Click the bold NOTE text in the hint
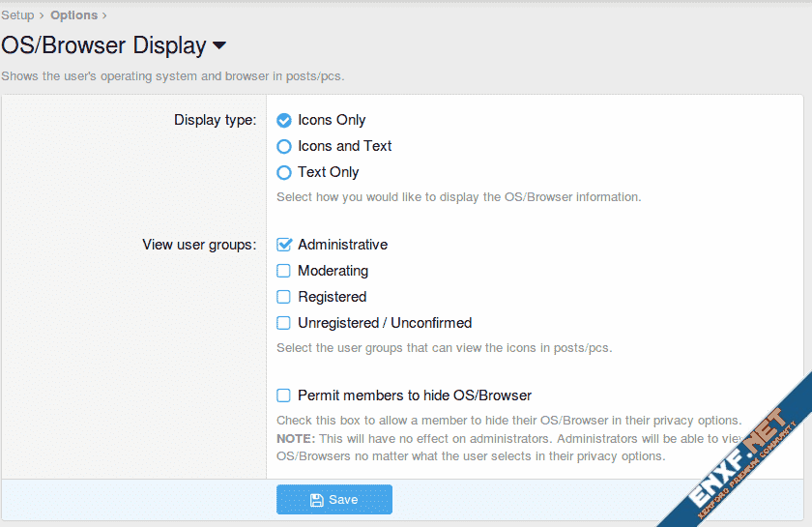The width and height of the screenshot is (812, 527). pos(295,438)
